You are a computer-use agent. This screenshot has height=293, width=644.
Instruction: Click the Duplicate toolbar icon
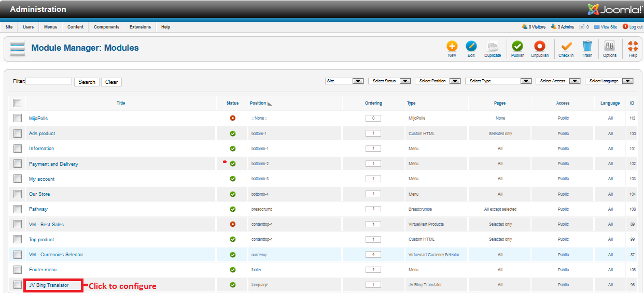coord(493,47)
